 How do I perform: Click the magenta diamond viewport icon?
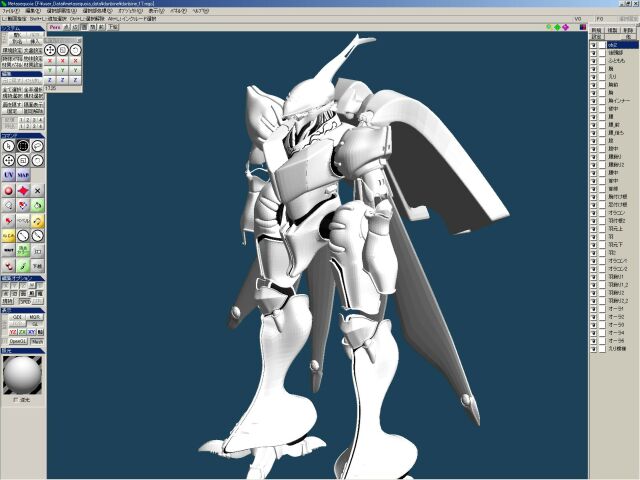click(565, 27)
